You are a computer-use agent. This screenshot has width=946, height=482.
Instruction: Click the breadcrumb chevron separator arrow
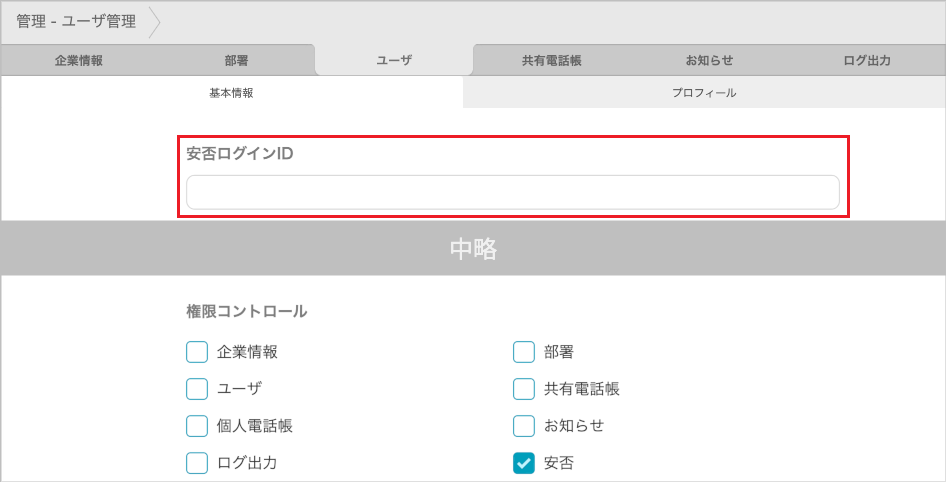click(x=155, y=21)
